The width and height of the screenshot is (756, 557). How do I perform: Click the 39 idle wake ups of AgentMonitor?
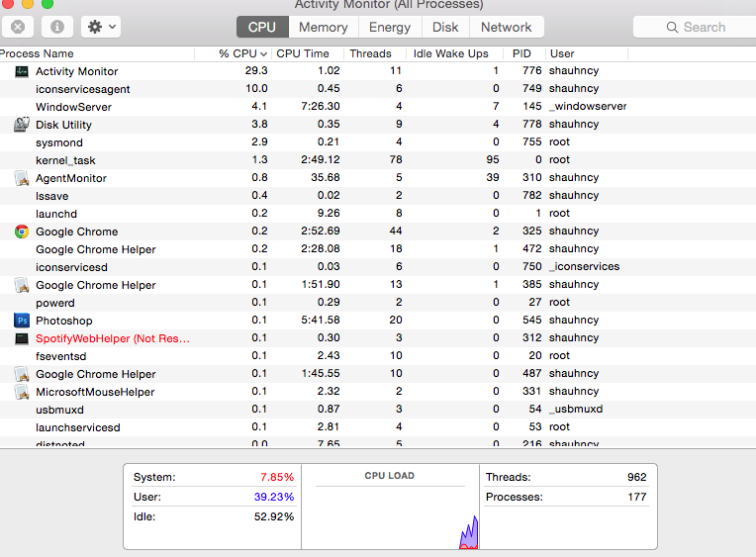pyautogui.click(x=492, y=177)
